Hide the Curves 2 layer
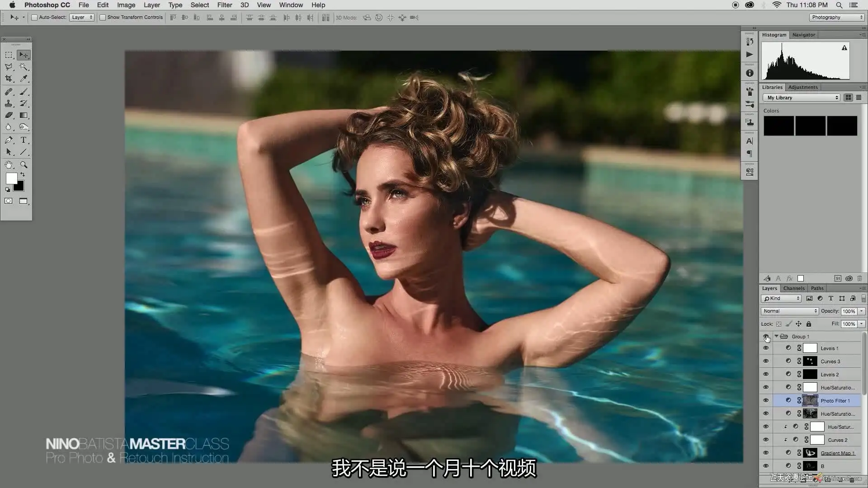This screenshot has height=488, width=868. [766, 440]
